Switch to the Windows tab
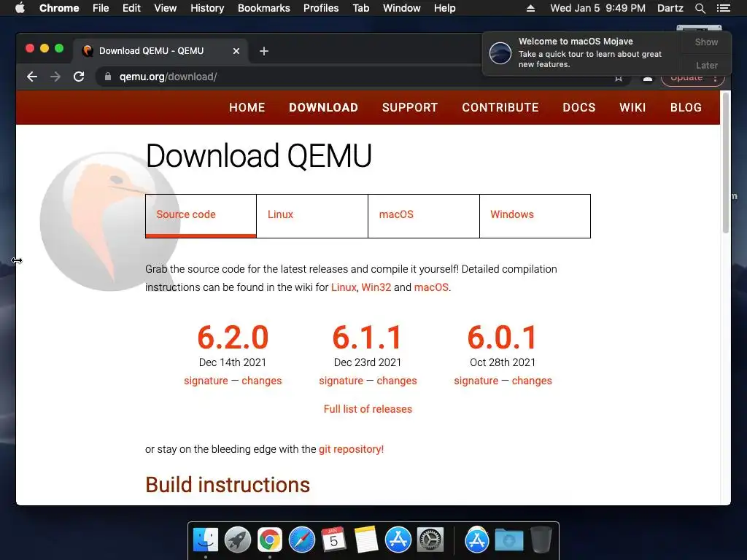 pos(535,216)
